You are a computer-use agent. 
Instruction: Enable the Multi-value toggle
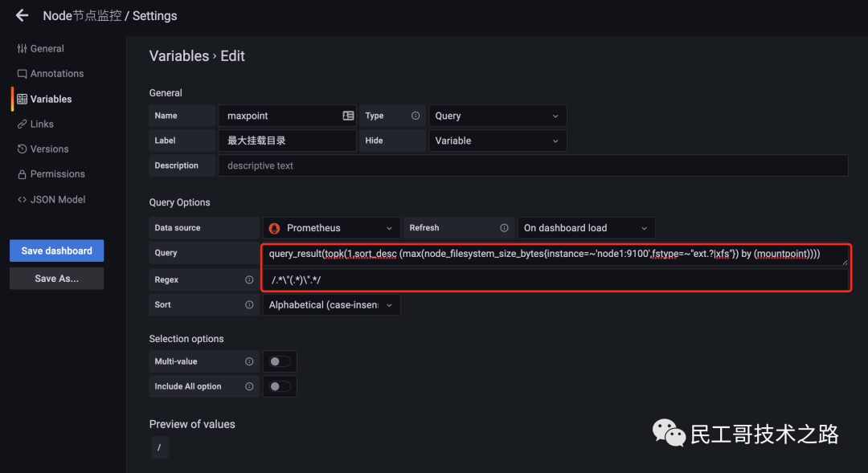click(x=279, y=361)
